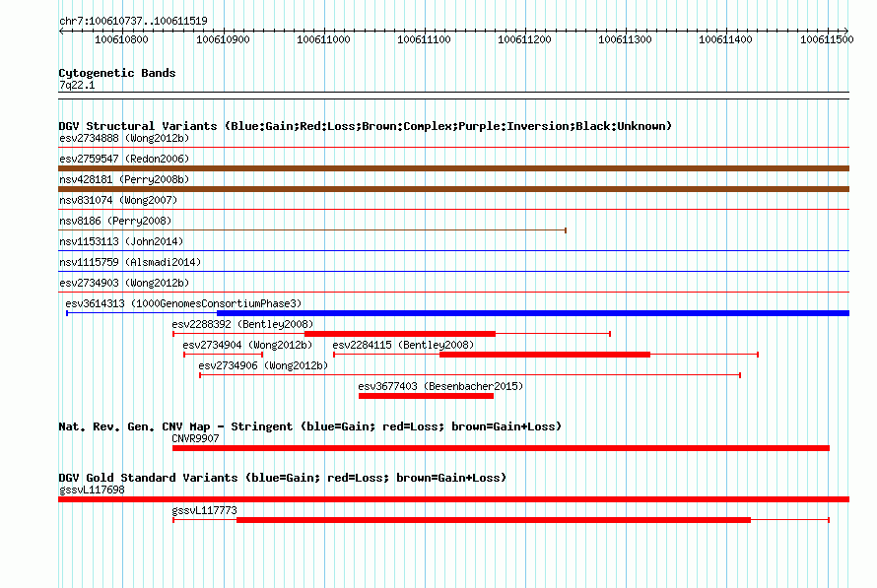Screen dimensions: 877x588
Task: Click the chr7:100610737..100611519 coordinate label
Action: point(133,21)
